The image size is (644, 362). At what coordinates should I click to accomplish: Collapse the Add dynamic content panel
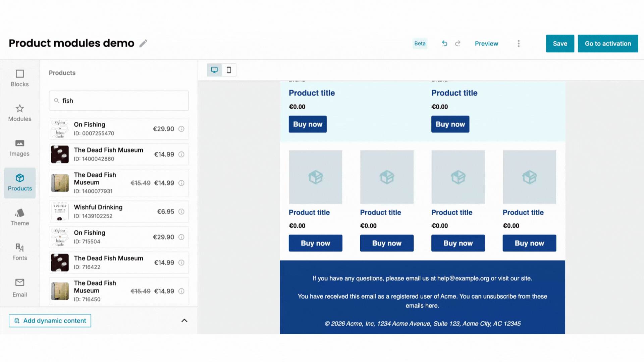click(184, 320)
